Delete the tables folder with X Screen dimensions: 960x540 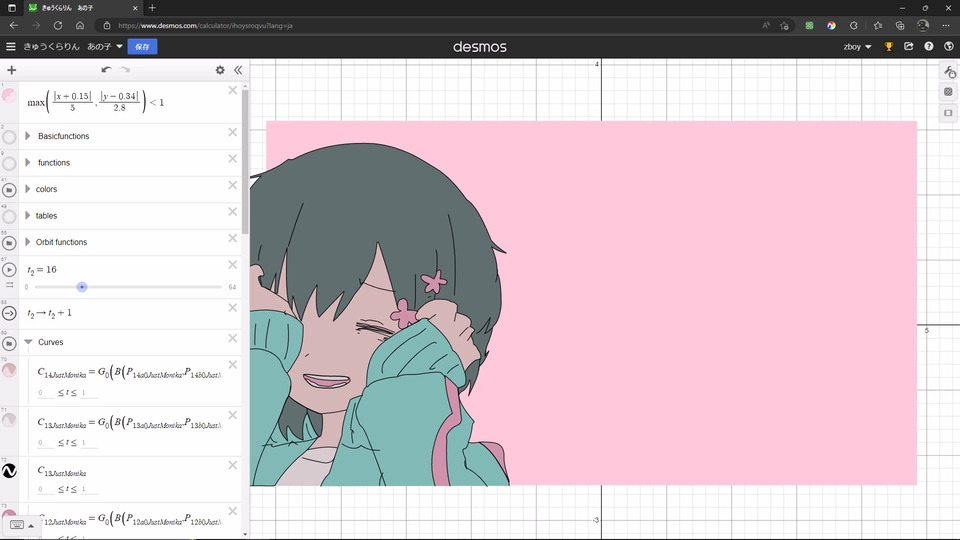(x=233, y=212)
